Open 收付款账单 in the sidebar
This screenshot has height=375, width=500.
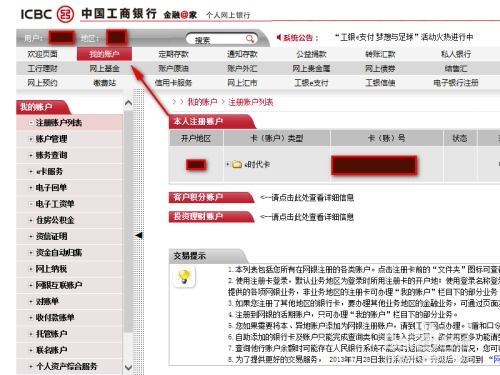70,317
